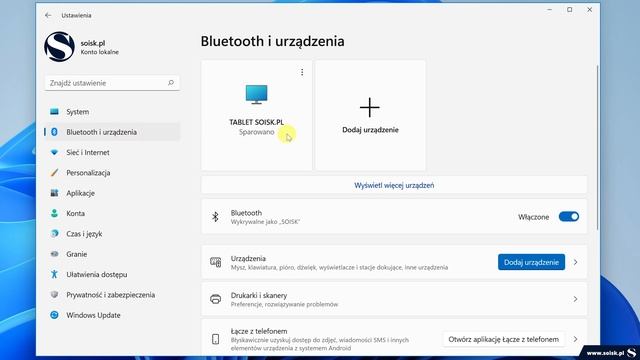Image resolution: width=640 pixels, height=360 pixels.
Task: Click the Drukarki i skanery printer icon
Action: tap(216, 299)
